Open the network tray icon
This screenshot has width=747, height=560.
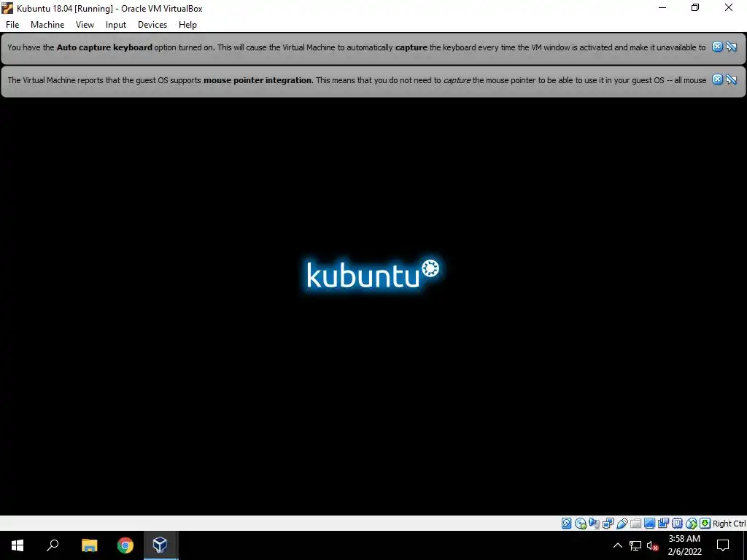635,545
